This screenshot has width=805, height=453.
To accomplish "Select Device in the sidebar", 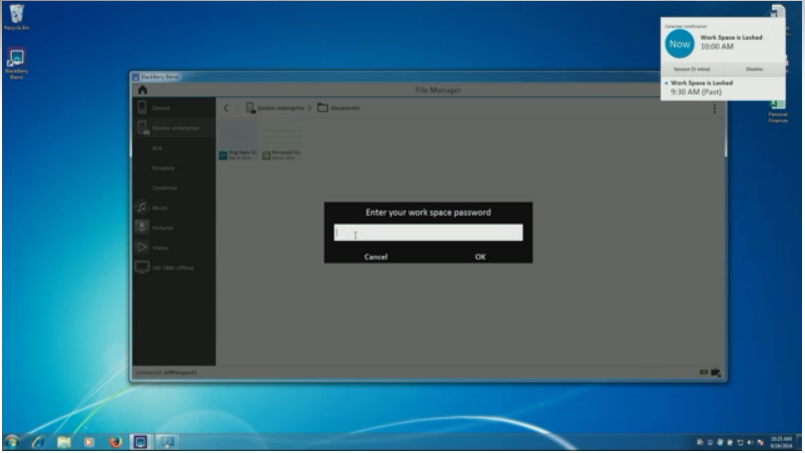I will click(161, 108).
